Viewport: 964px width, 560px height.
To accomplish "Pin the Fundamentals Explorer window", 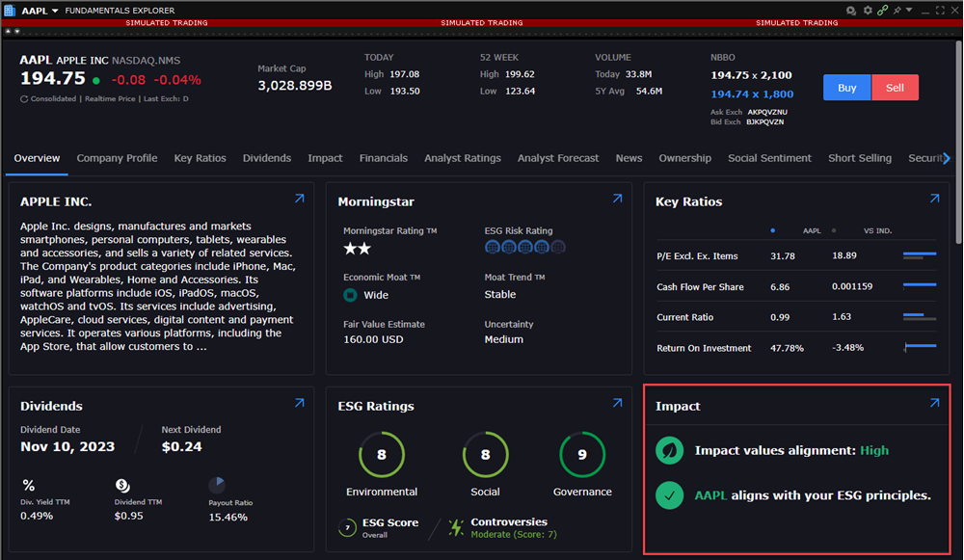I will pos(897,10).
